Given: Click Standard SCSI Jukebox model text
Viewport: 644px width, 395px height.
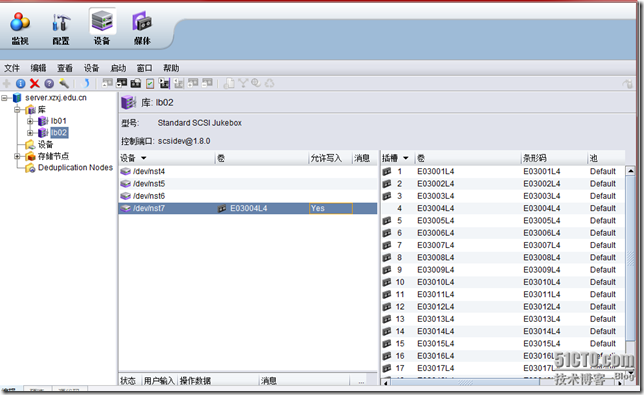Looking at the screenshot, I should [x=200, y=123].
